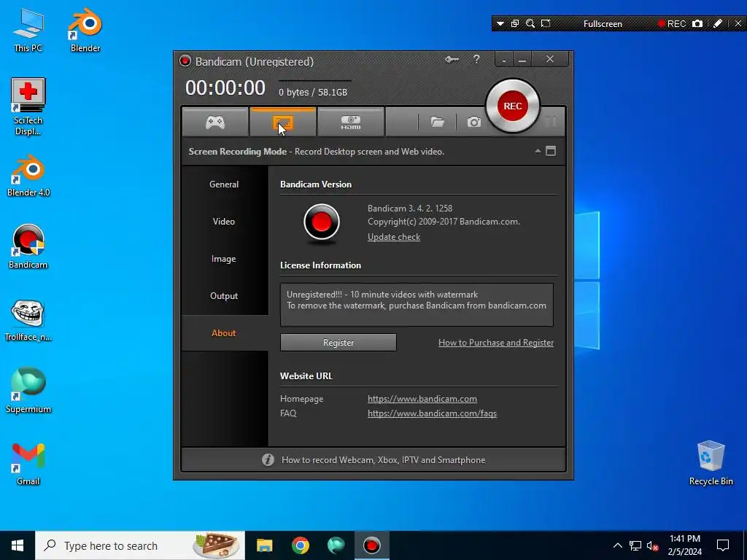Open the notification center icon

[723, 545]
